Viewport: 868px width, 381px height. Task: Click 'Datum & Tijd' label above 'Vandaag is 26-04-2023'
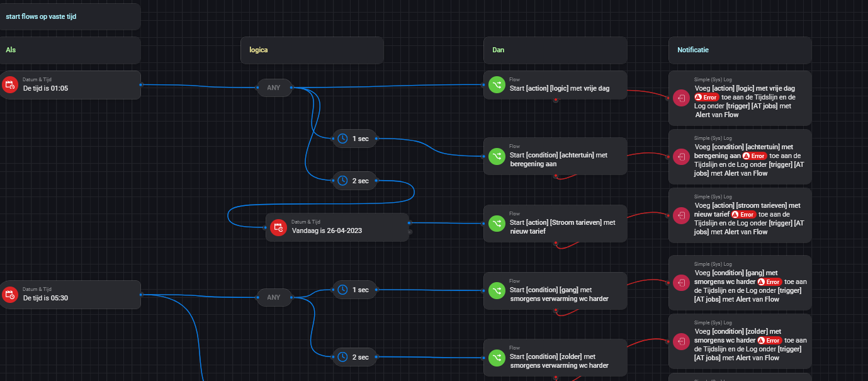(306, 222)
